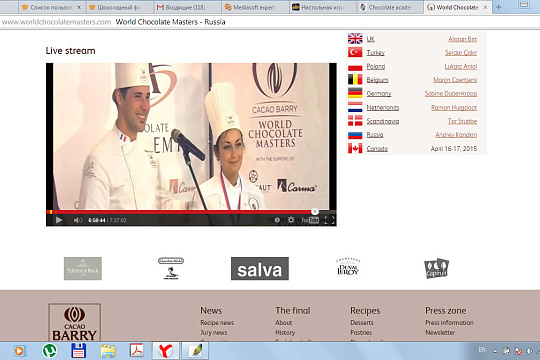Click the video progress bar scrubber
The width and height of the screenshot is (540, 360).
[315, 212]
